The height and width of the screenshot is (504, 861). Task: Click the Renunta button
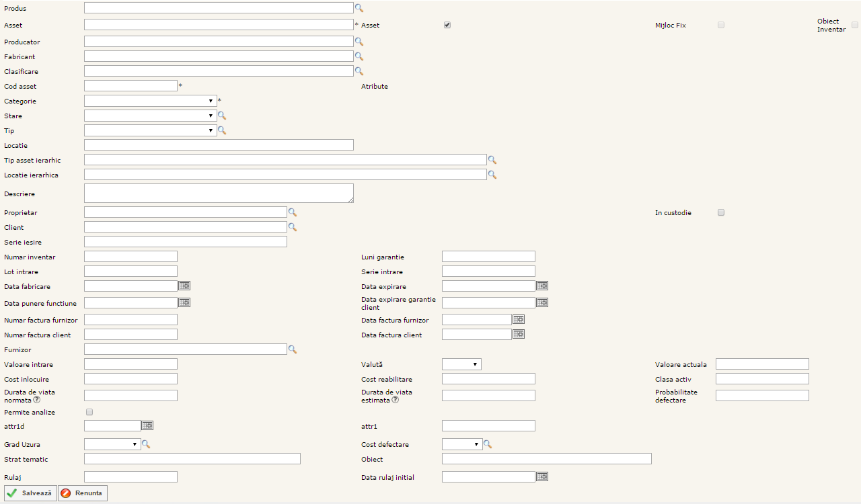coord(83,493)
